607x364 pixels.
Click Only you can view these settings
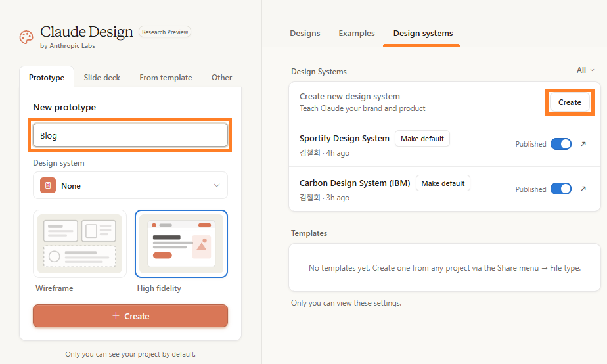coord(346,303)
